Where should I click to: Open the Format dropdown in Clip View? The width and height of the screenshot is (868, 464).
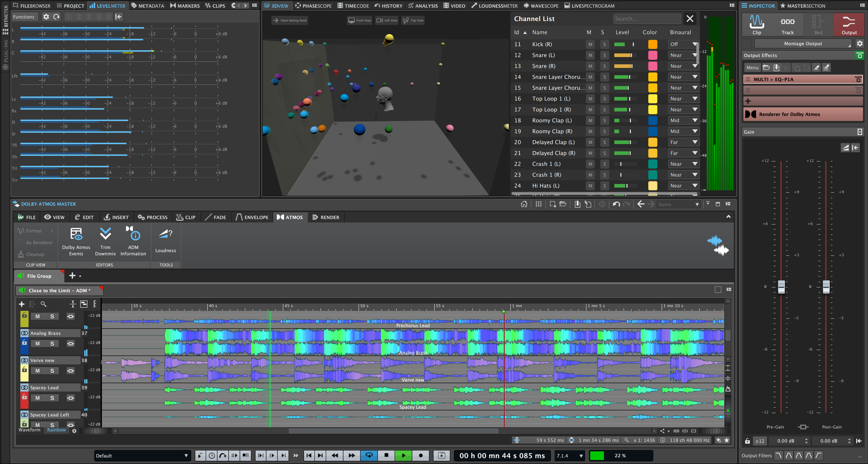(x=35, y=231)
